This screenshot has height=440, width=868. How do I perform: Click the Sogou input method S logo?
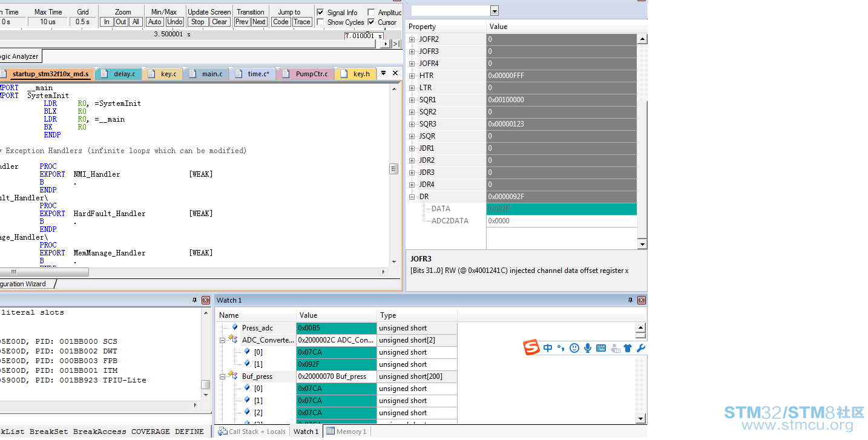pyautogui.click(x=531, y=347)
